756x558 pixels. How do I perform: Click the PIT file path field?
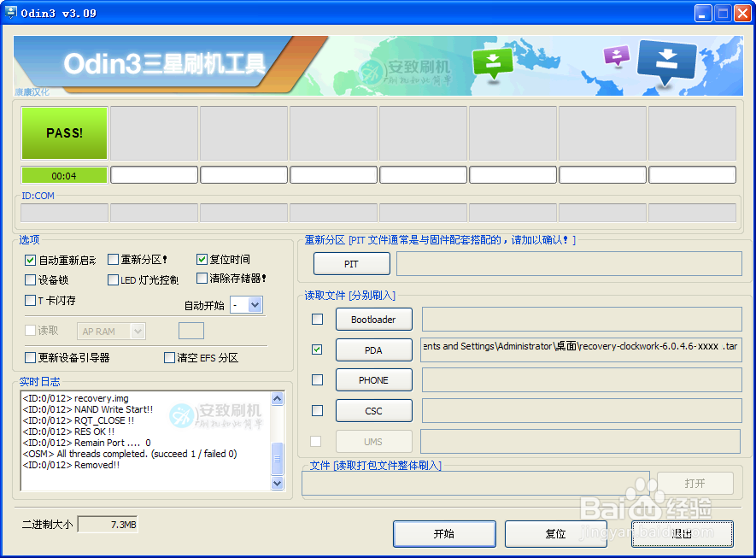click(x=569, y=264)
